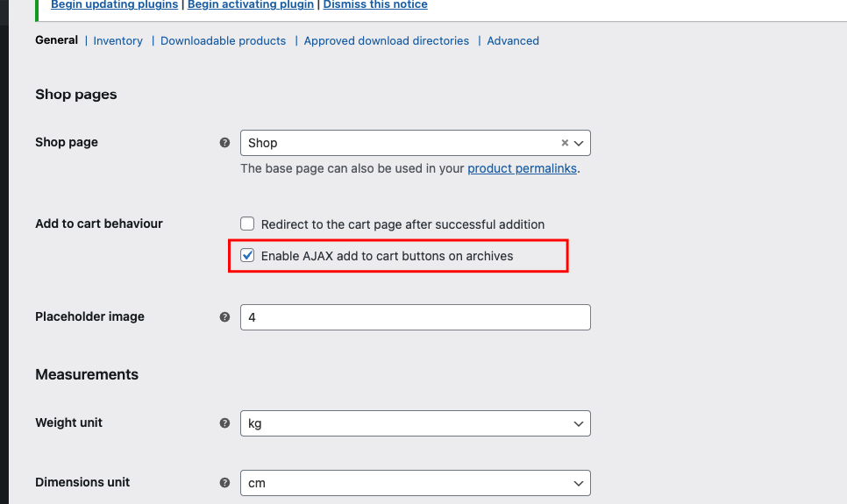The image size is (847, 504).
Task: Switch to the Inventory tab
Action: coord(117,41)
